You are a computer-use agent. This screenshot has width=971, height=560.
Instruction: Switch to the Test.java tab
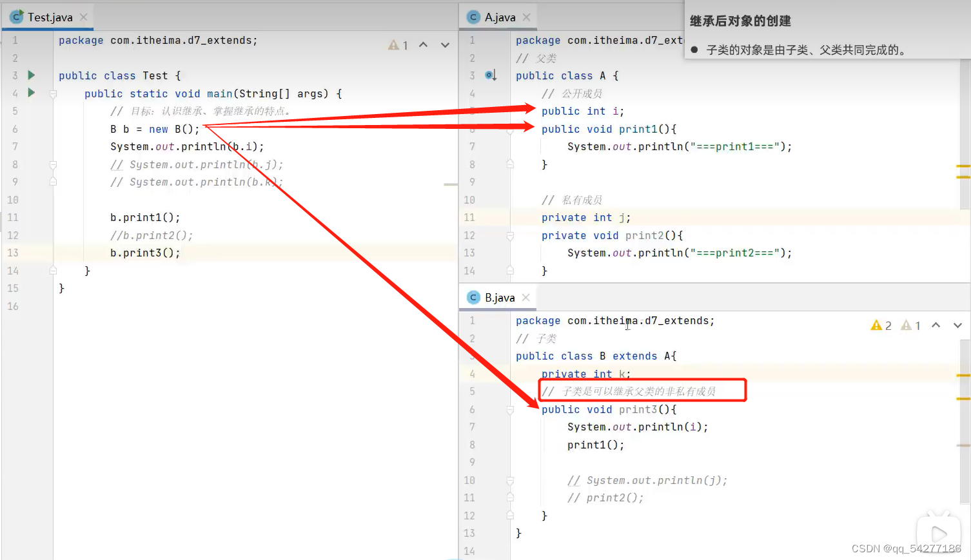49,17
